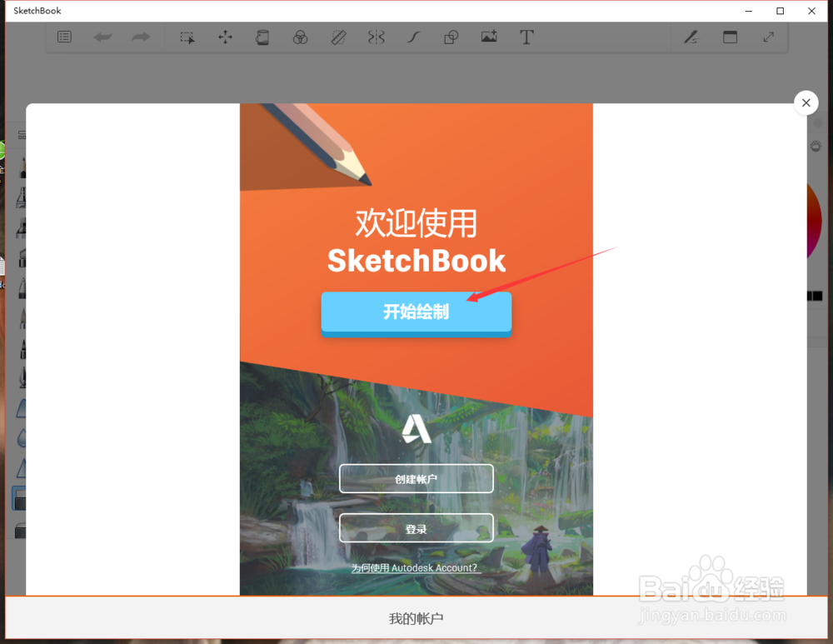
Task: Click the 创建帐户 create account button
Action: [x=416, y=478]
